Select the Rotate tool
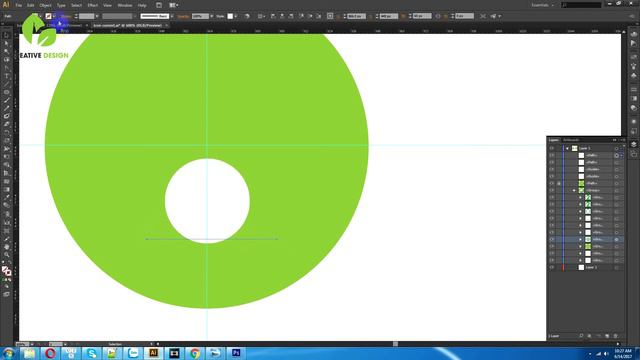 point(6,133)
